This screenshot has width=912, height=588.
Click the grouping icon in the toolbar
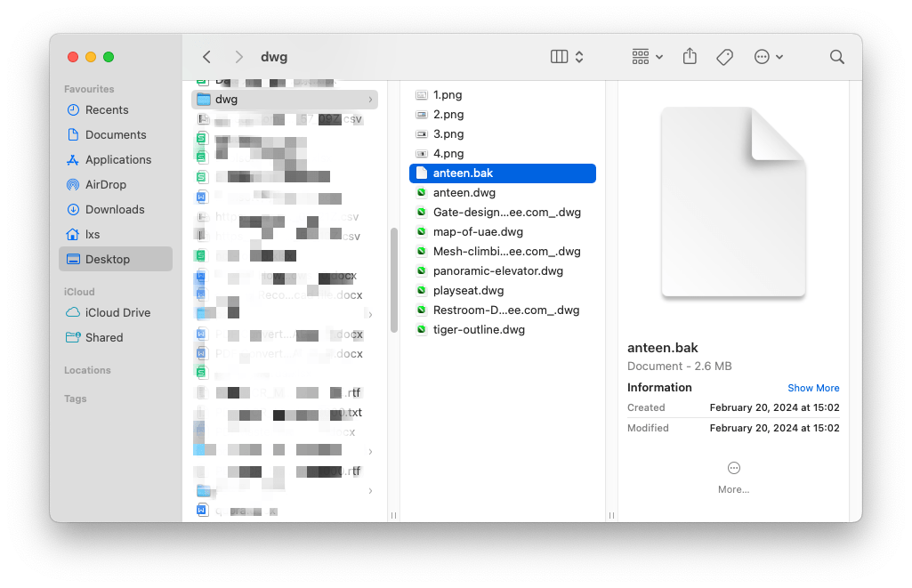coord(642,56)
